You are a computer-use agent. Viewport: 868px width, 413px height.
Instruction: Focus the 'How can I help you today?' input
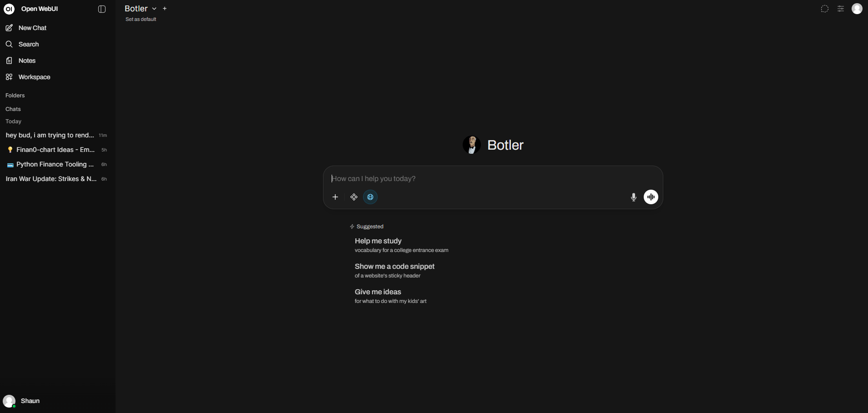pos(493,179)
